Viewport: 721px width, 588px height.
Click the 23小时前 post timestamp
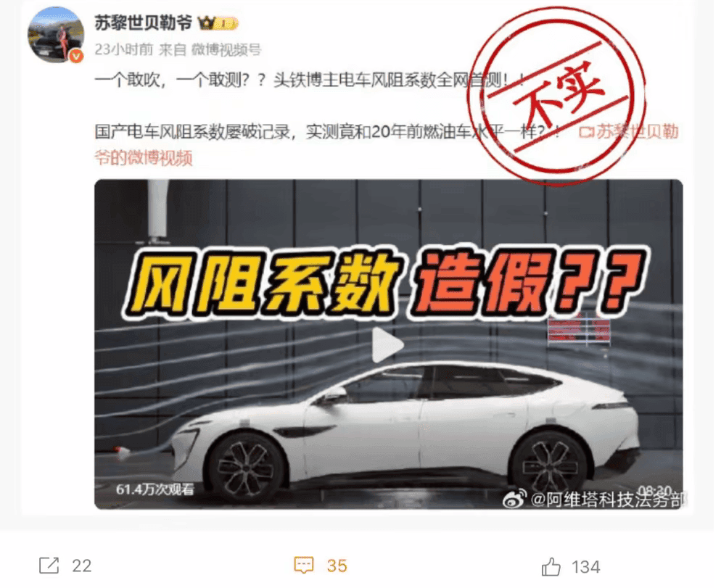pos(124,49)
